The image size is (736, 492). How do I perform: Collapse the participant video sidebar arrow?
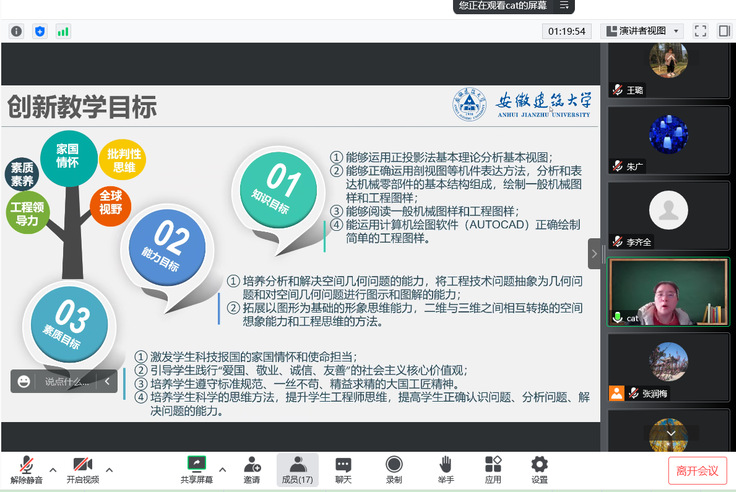coord(594,254)
